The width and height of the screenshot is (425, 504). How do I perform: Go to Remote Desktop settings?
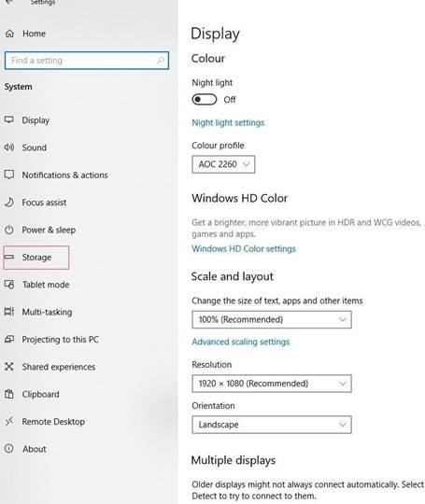point(53,421)
